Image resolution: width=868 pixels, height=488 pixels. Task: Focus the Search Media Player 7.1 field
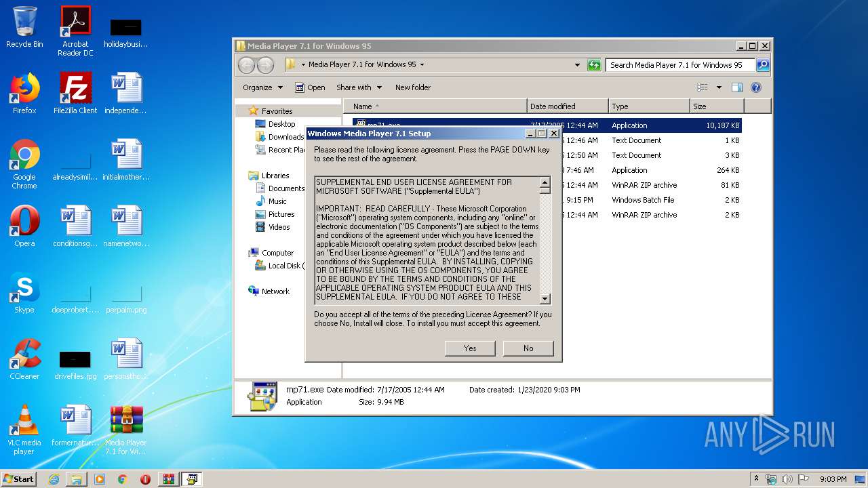pos(680,65)
